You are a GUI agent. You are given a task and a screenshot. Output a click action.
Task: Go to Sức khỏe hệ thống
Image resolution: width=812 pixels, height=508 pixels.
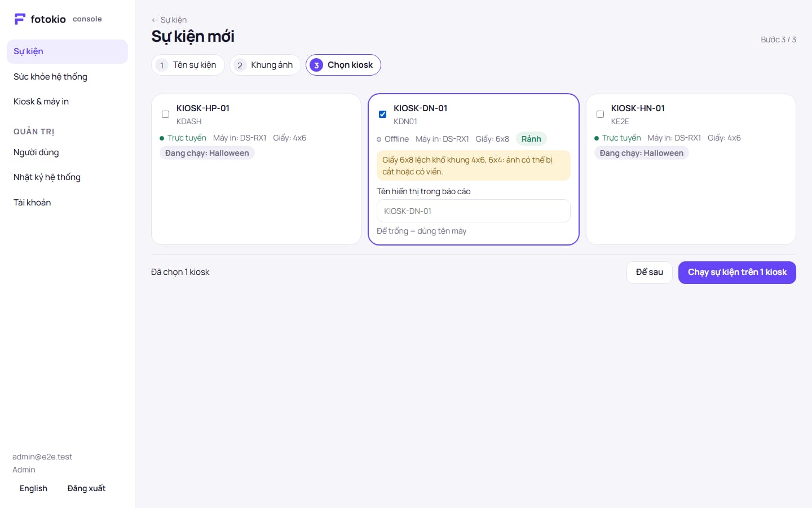pyautogui.click(x=67, y=77)
